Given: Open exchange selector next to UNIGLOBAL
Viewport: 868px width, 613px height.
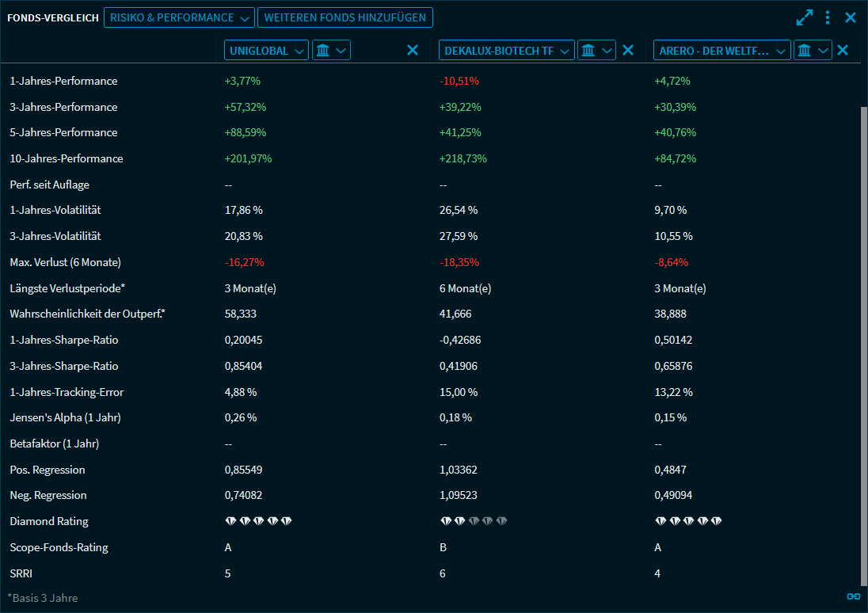Looking at the screenshot, I should 331,51.
